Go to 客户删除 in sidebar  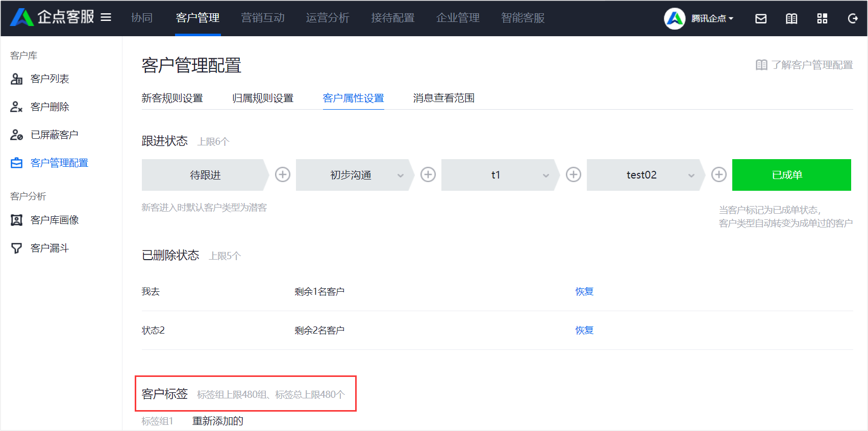[x=49, y=107]
